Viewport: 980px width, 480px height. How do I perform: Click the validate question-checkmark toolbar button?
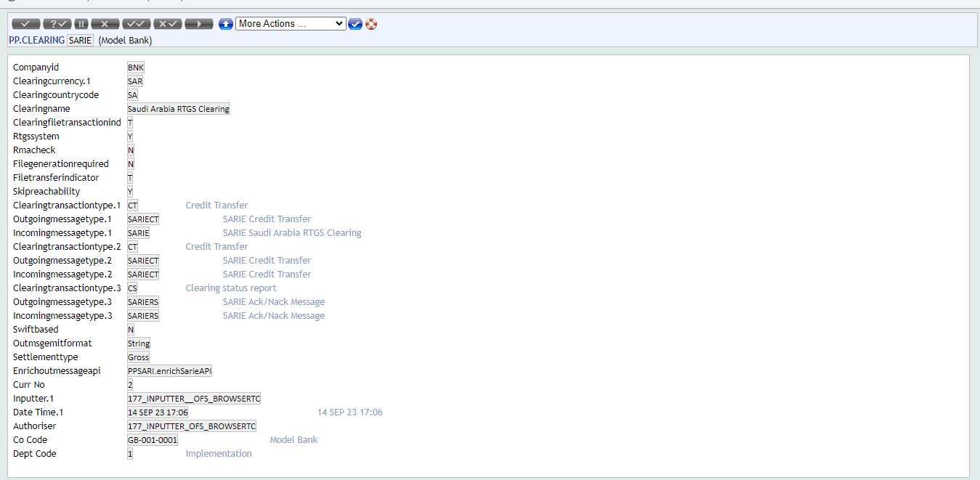click(57, 24)
